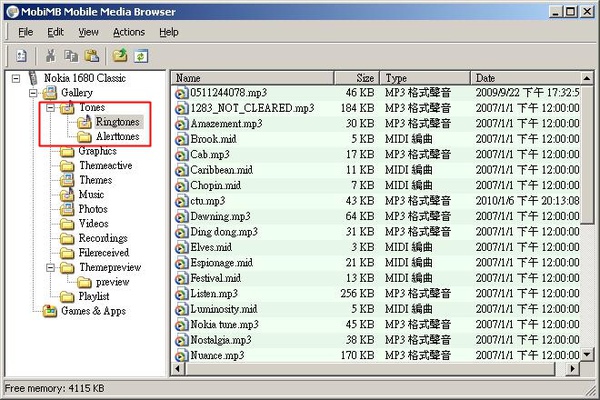Collapse the Nokia 1680 Classic tree node
Image resolution: width=600 pixels, height=400 pixels.
(16, 78)
